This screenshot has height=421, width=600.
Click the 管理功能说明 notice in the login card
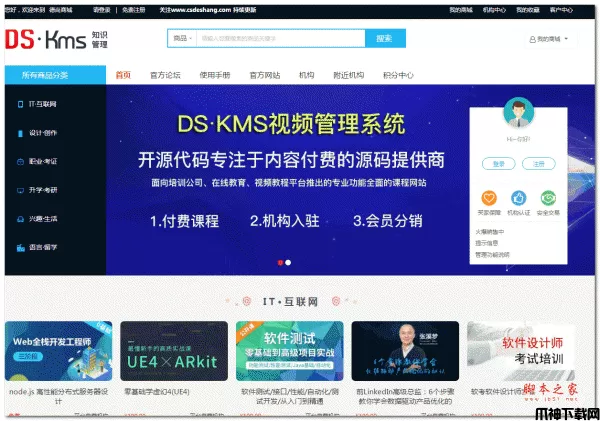pyautogui.click(x=492, y=255)
